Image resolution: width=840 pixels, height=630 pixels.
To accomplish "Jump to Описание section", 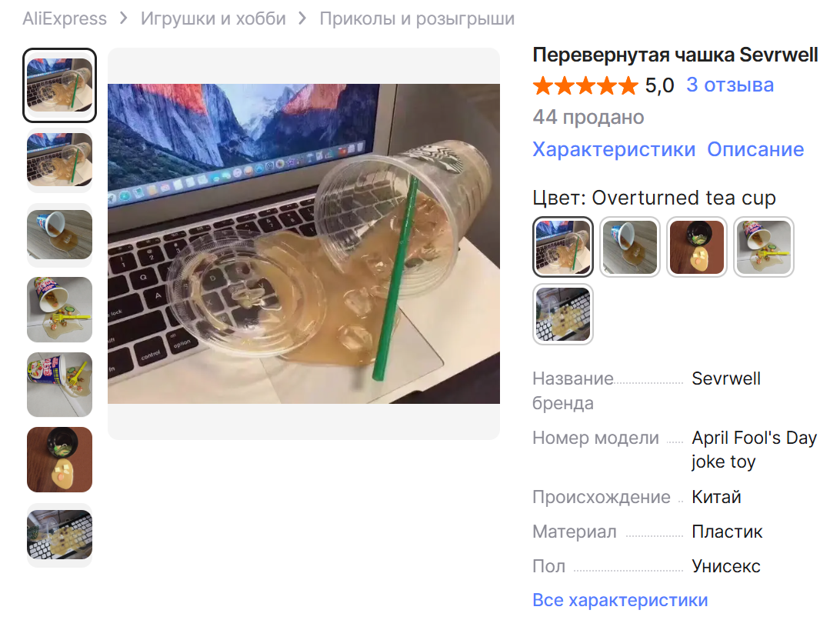I will coord(755,149).
